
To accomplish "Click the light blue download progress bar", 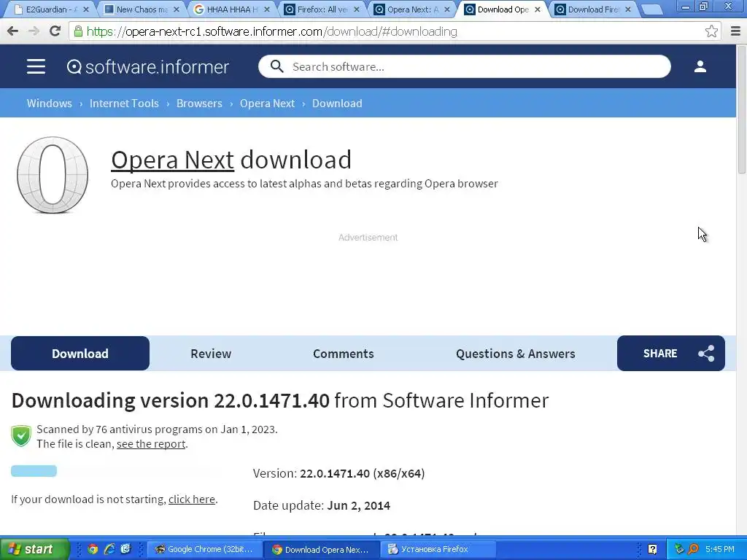I will point(34,471).
